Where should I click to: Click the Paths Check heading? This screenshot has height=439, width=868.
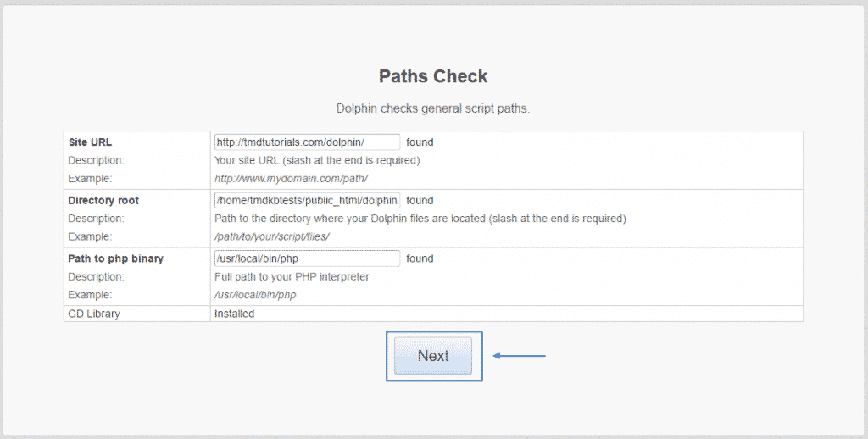coord(433,76)
